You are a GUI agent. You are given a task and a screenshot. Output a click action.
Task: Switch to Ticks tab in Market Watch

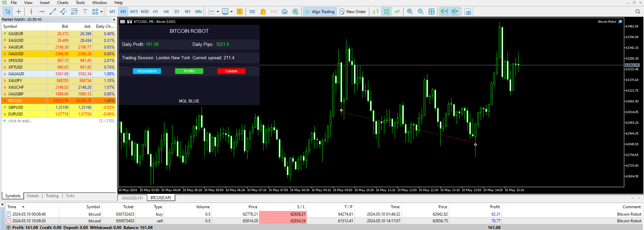coord(70,196)
